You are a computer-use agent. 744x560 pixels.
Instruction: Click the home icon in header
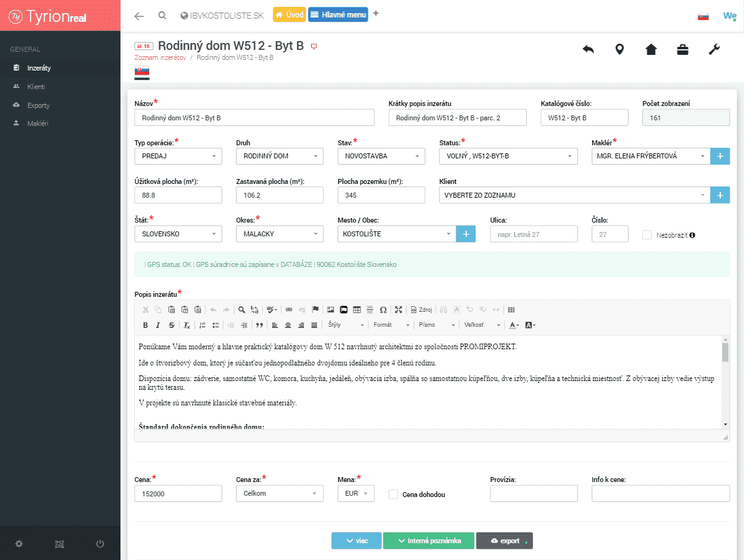(651, 50)
